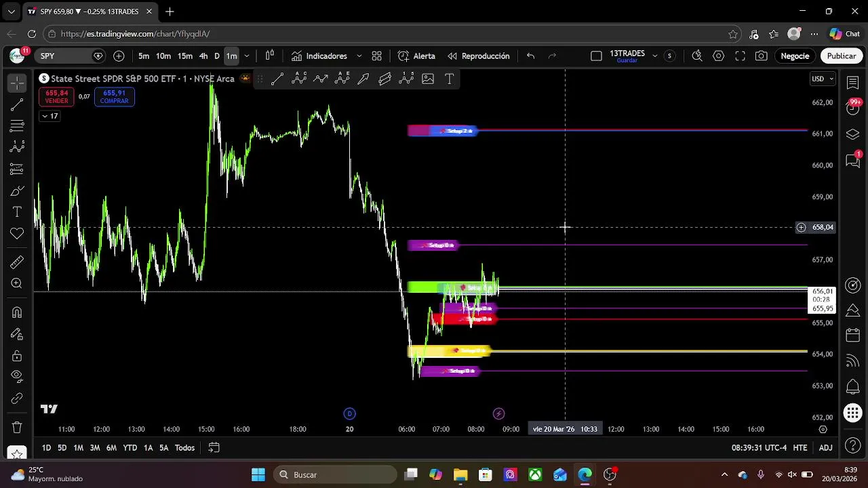868x488 pixels.
Task: Remove drawings with the trash icon
Action: (x=17, y=427)
